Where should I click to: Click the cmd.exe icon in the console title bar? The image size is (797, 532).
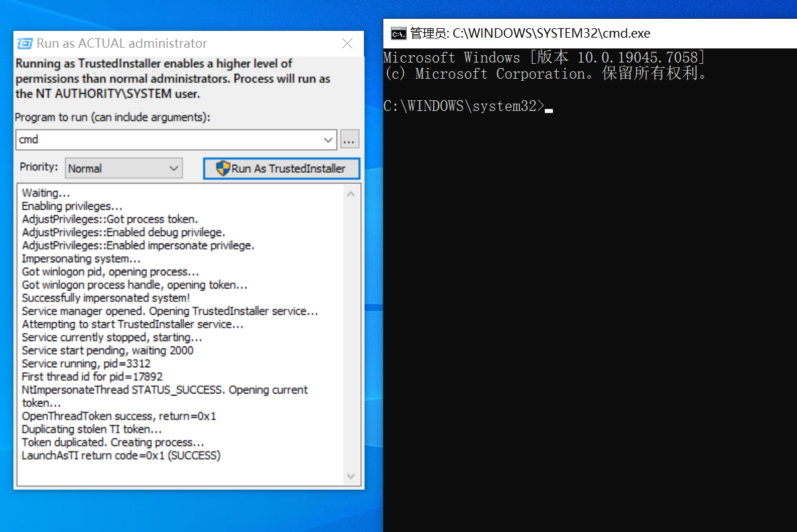point(398,34)
